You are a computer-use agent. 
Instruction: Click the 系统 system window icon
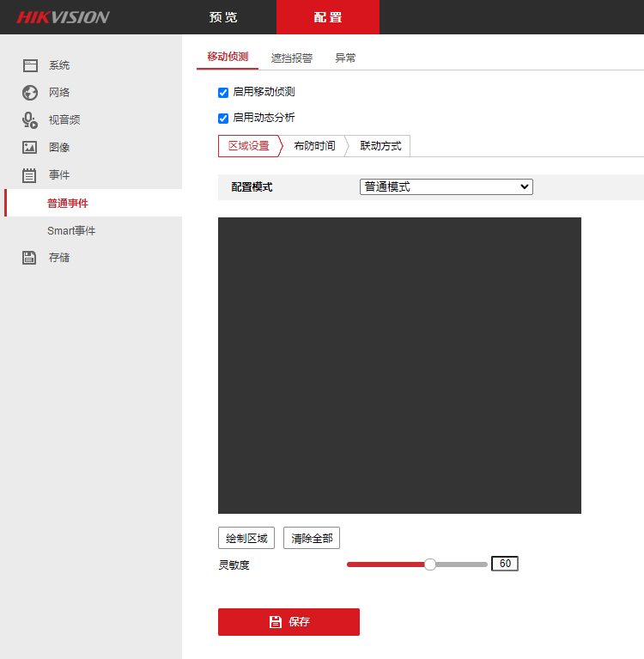coord(30,65)
